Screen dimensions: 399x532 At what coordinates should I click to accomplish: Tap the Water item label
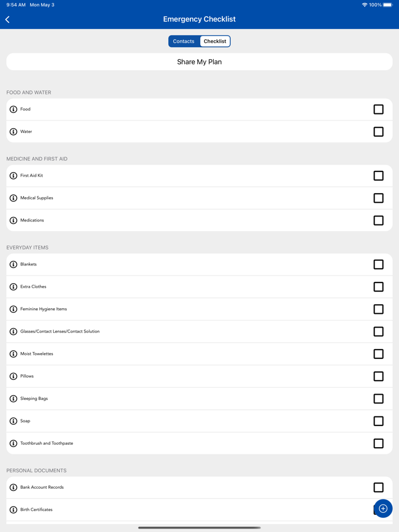(x=26, y=132)
